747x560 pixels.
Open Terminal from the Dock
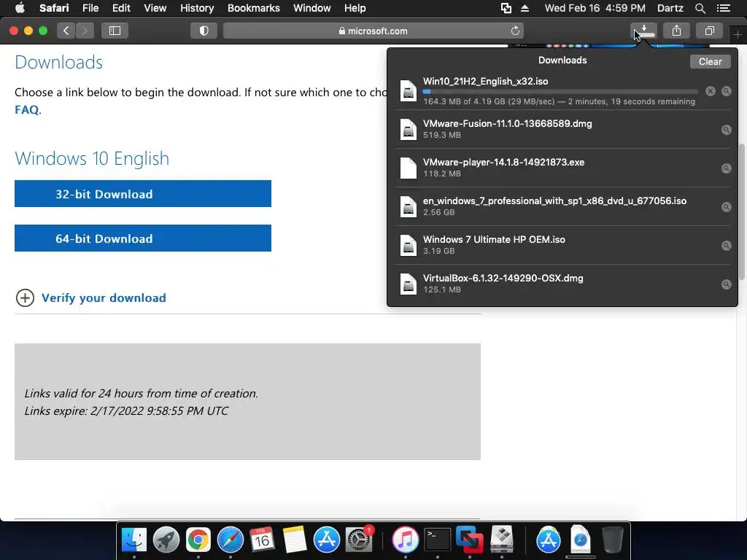pyautogui.click(x=438, y=540)
